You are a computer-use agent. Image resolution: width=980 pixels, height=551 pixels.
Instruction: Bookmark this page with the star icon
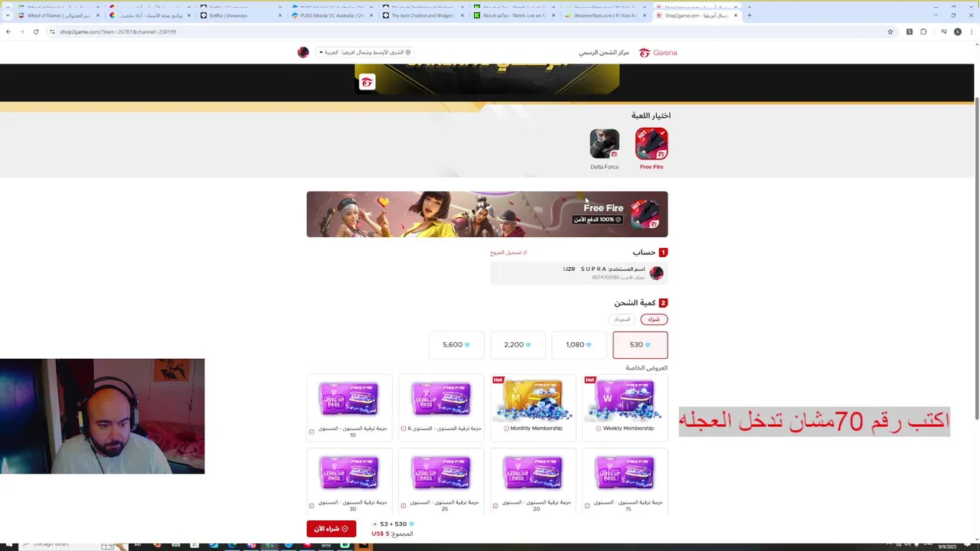[x=890, y=32]
